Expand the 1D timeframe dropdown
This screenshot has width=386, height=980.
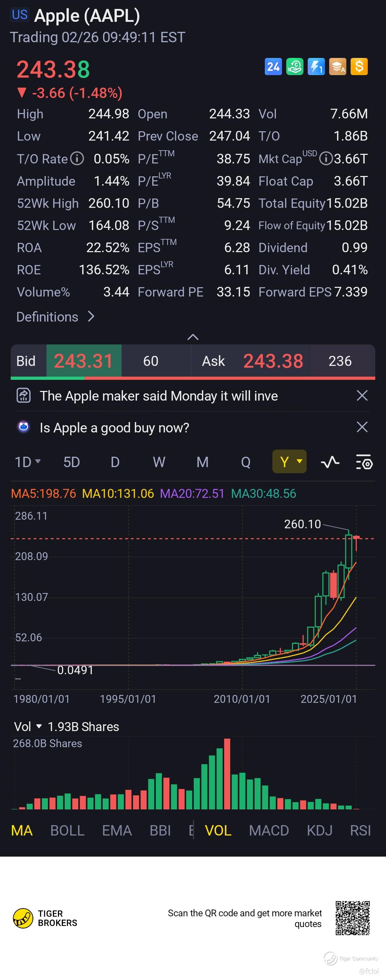point(28,462)
